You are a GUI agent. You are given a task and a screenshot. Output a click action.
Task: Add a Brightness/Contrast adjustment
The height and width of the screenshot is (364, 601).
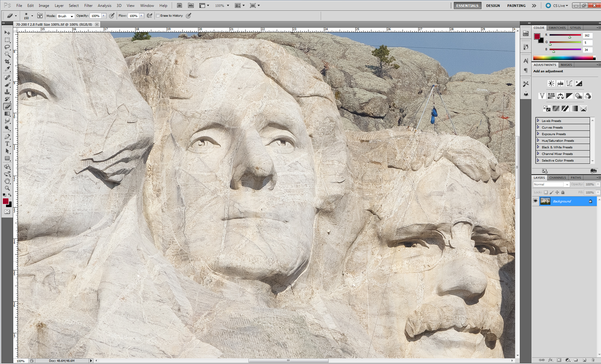[551, 83]
